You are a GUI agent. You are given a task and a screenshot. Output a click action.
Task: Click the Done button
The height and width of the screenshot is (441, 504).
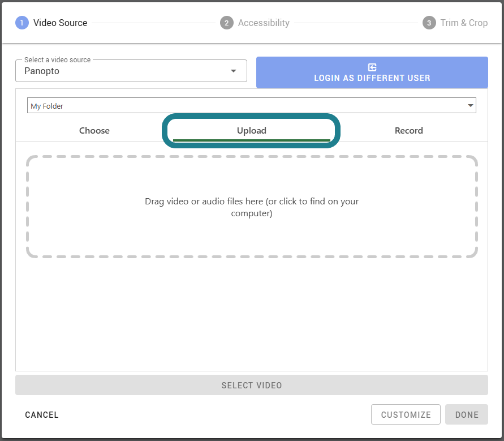[x=467, y=414]
